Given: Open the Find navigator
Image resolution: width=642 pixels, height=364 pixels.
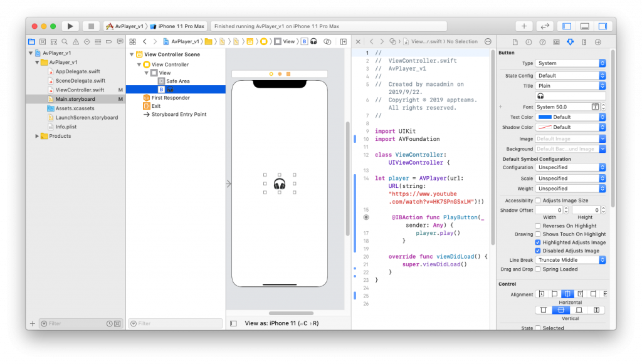Looking at the screenshot, I should point(65,42).
